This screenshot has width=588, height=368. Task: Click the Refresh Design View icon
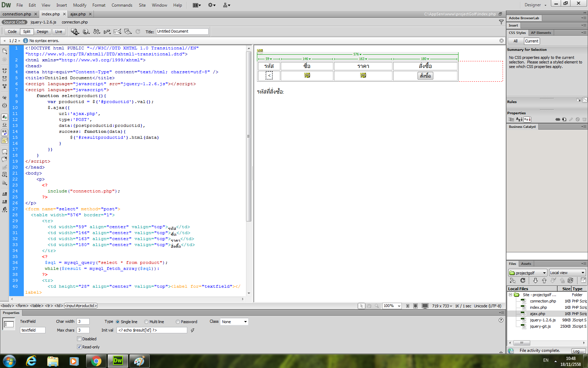pyautogui.click(x=138, y=32)
